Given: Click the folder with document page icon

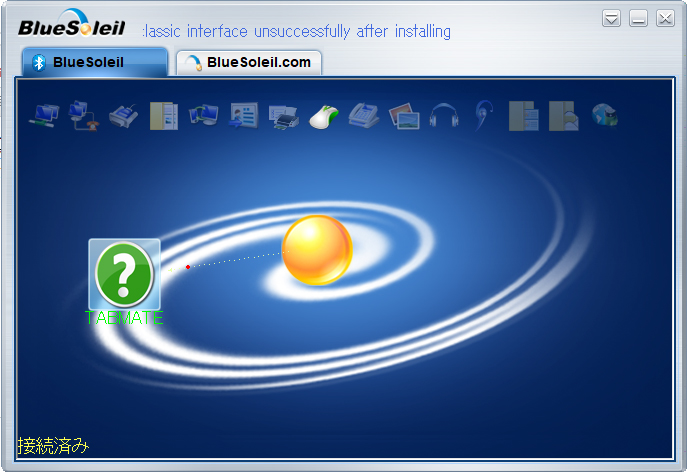Looking at the screenshot, I should tap(524, 116).
